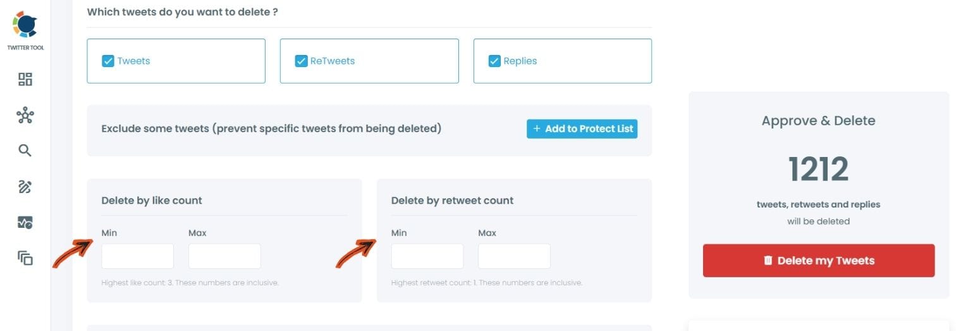Toggle the Replies checkbox
This screenshot has height=331, width=980.
(x=494, y=61)
